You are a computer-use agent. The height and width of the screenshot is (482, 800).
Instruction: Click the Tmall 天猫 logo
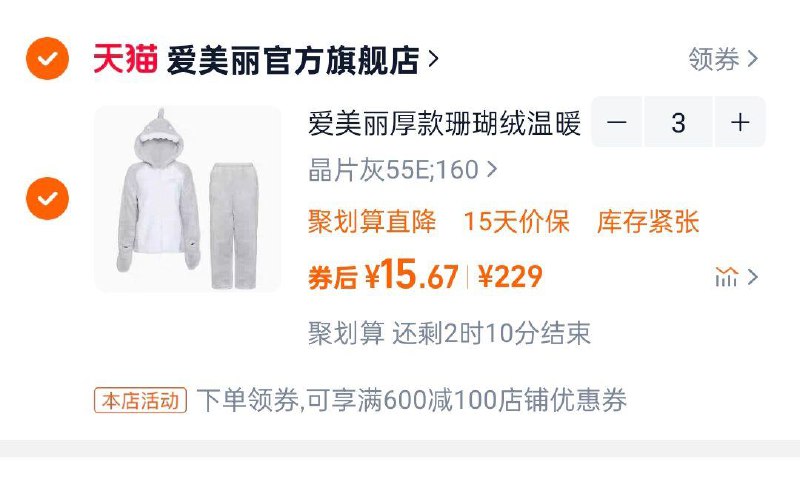tap(125, 59)
